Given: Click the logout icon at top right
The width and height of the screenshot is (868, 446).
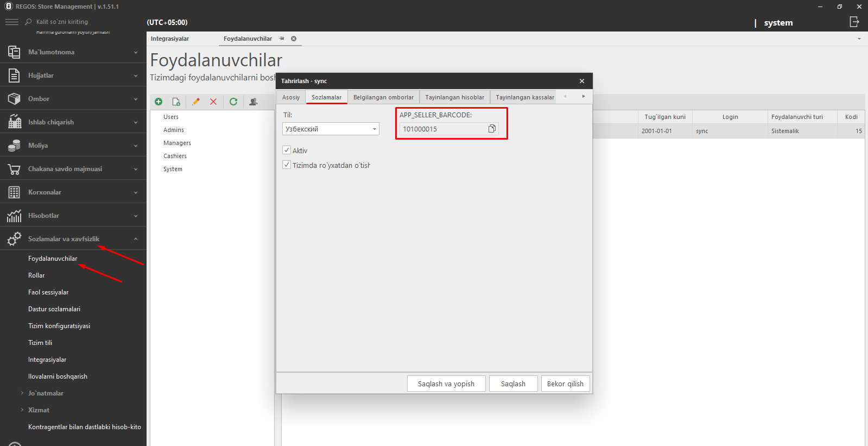Looking at the screenshot, I should pos(854,22).
